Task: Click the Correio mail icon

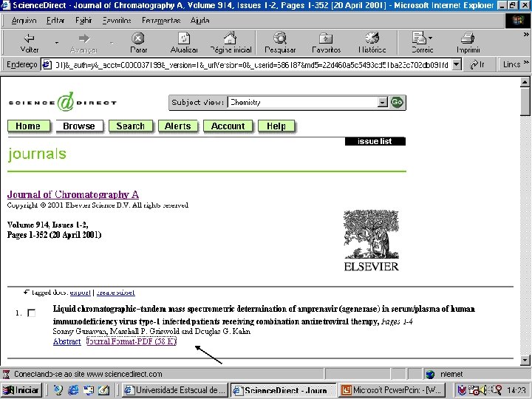Action: click(x=419, y=38)
